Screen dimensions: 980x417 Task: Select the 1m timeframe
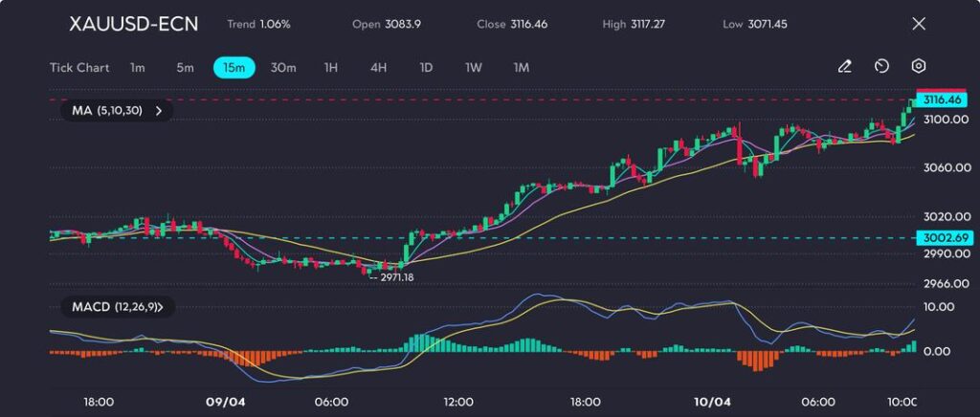138,68
